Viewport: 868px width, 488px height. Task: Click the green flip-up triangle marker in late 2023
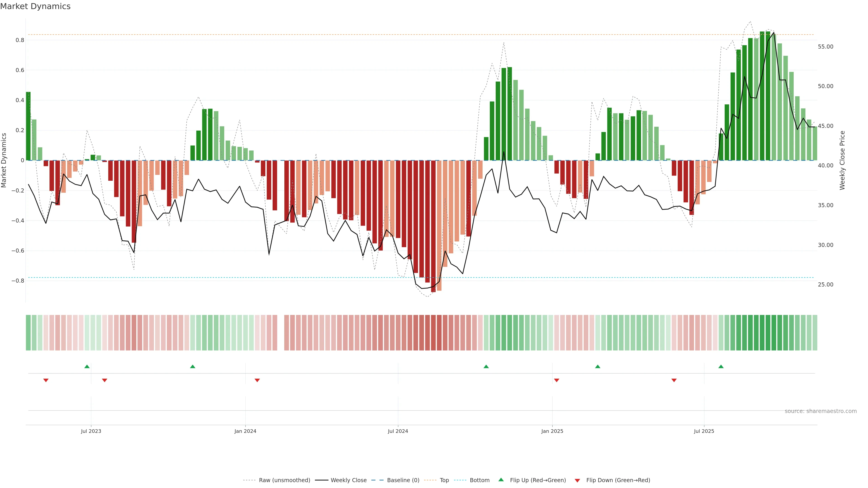192,366
